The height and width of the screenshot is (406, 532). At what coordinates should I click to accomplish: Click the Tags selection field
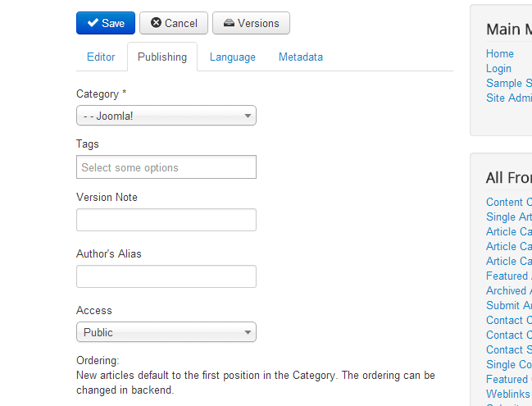(166, 167)
